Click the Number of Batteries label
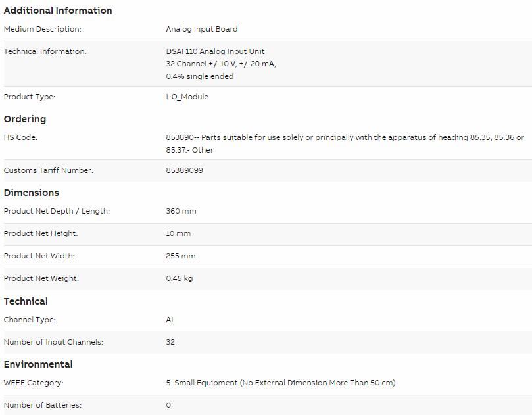 (x=42, y=405)
